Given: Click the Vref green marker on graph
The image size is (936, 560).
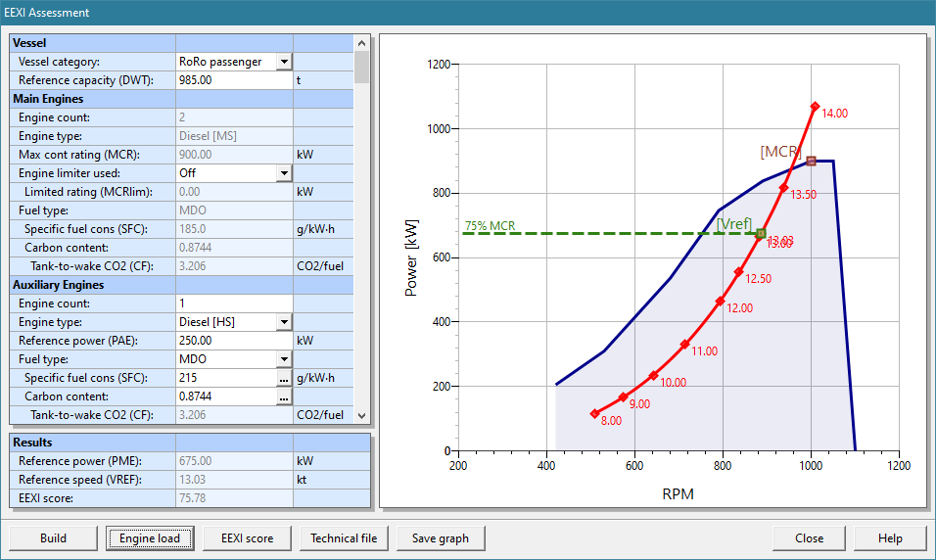Looking at the screenshot, I should point(761,233).
